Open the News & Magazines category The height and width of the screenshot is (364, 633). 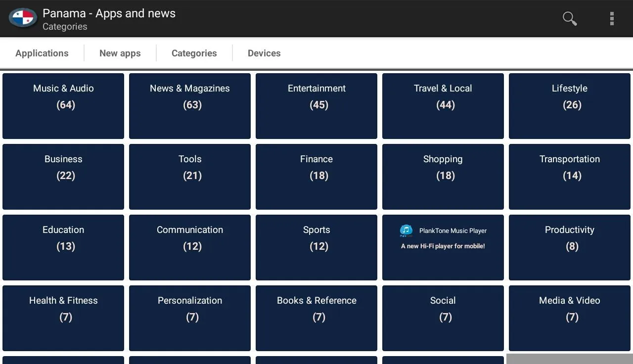click(190, 106)
